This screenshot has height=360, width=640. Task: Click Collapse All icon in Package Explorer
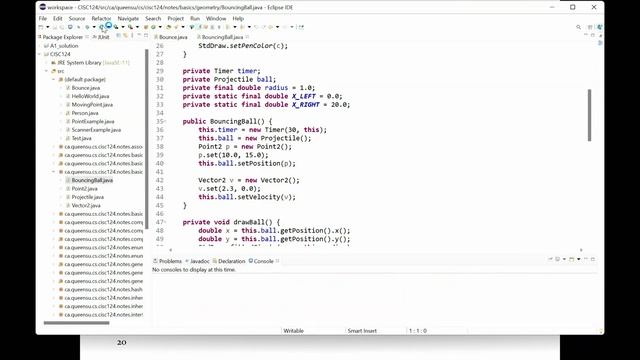click(x=118, y=36)
